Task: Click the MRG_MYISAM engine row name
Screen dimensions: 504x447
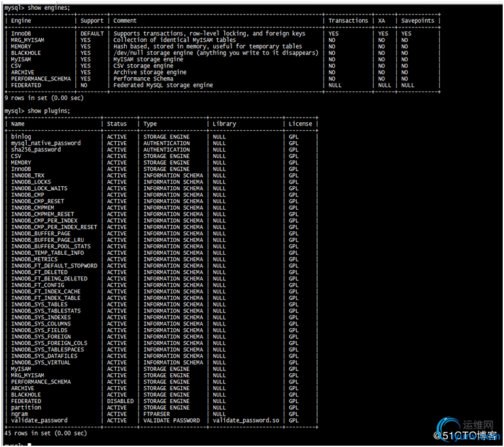Action: pyautogui.click(x=27, y=40)
